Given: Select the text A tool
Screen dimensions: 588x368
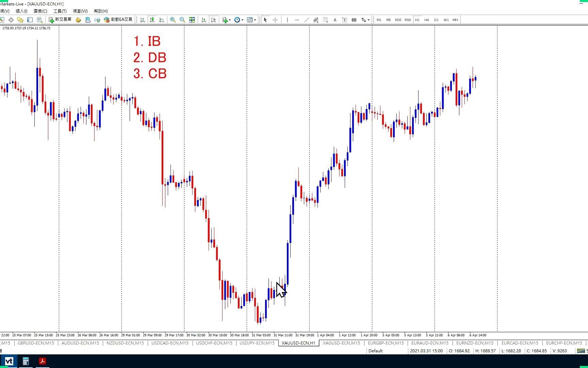Looking at the screenshot, I should tap(335, 20).
